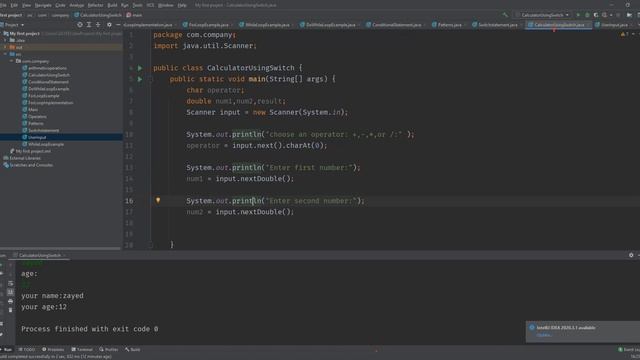
Task: Open the Refactor menu
Action: coord(96,5)
